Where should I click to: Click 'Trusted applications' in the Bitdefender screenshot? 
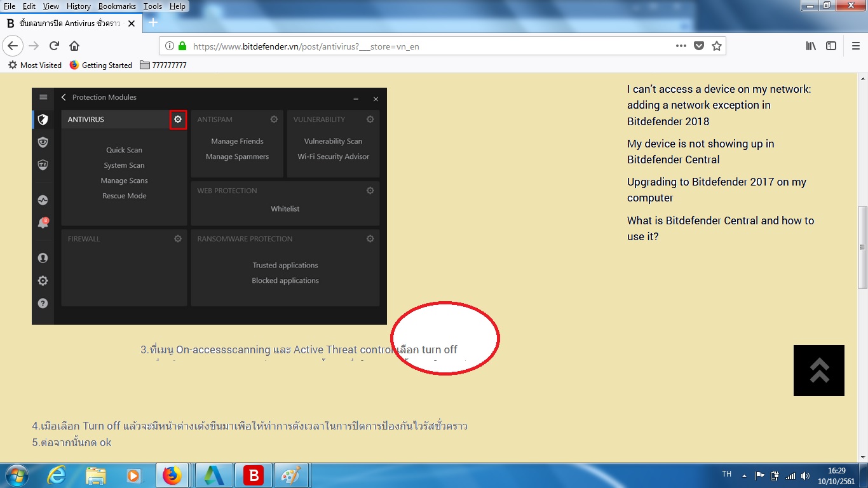point(285,265)
